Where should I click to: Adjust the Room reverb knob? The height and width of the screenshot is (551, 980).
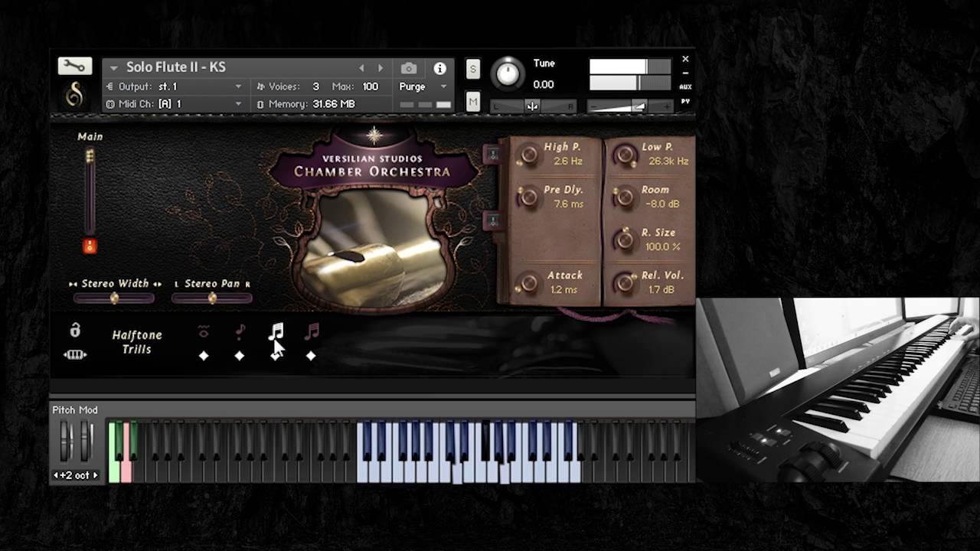pyautogui.click(x=626, y=197)
